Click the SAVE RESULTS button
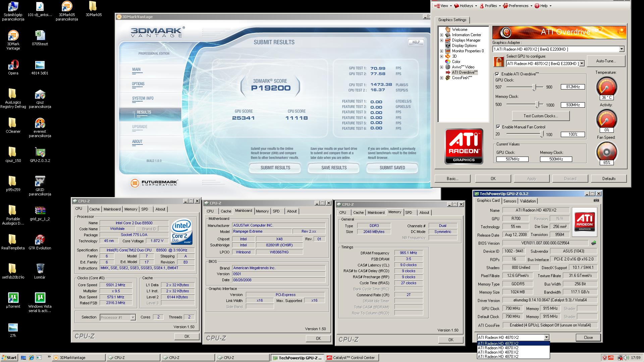The image size is (644, 362). click(334, 168)
